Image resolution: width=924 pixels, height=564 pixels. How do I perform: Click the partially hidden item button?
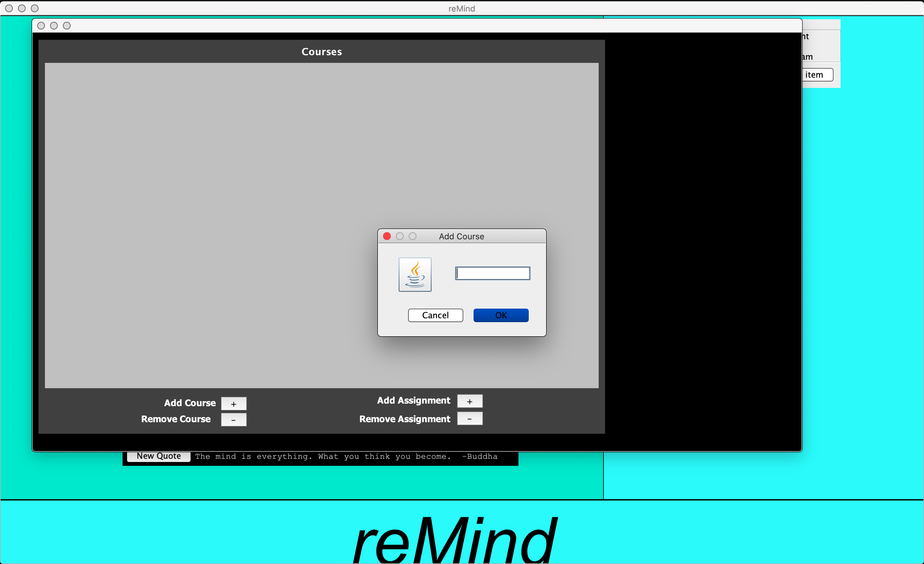coord(817,75)
